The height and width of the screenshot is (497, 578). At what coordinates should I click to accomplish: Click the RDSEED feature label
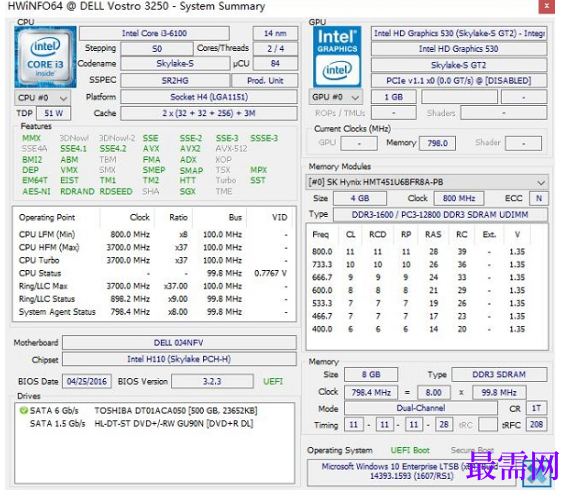tap(116, 191)
